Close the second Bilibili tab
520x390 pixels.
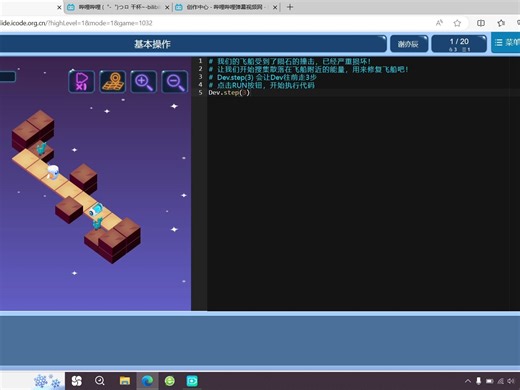click(x=167, y=7)
